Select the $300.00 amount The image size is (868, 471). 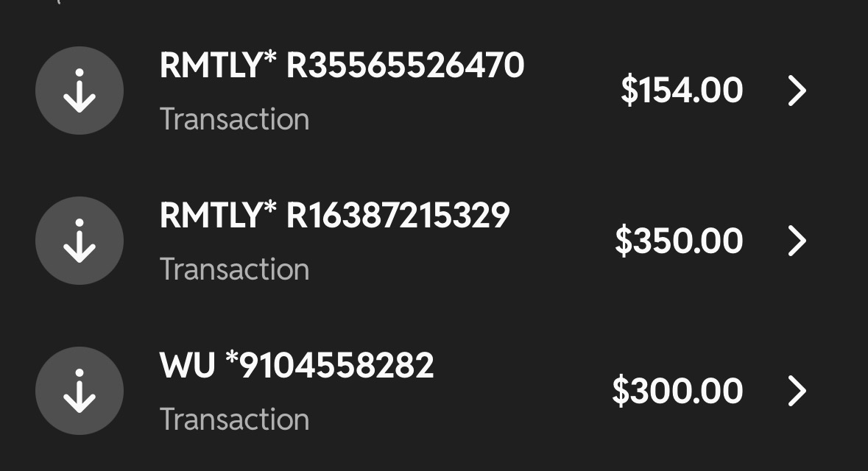677,391
